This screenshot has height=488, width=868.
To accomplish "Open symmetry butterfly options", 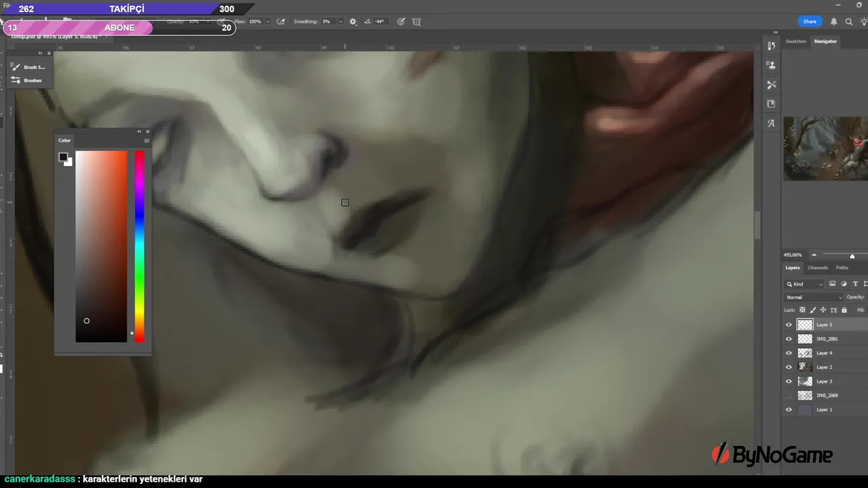I will (x=416, y=22).
